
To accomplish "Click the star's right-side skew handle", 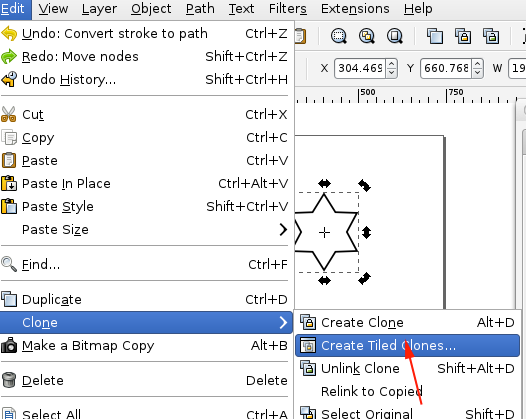I will (367, 232).
